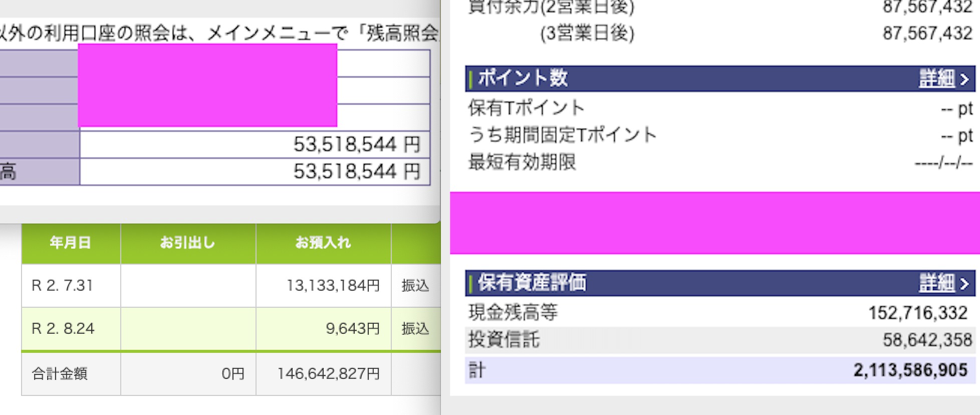Click the うち期間固定Tポイント label

(562, 135)
